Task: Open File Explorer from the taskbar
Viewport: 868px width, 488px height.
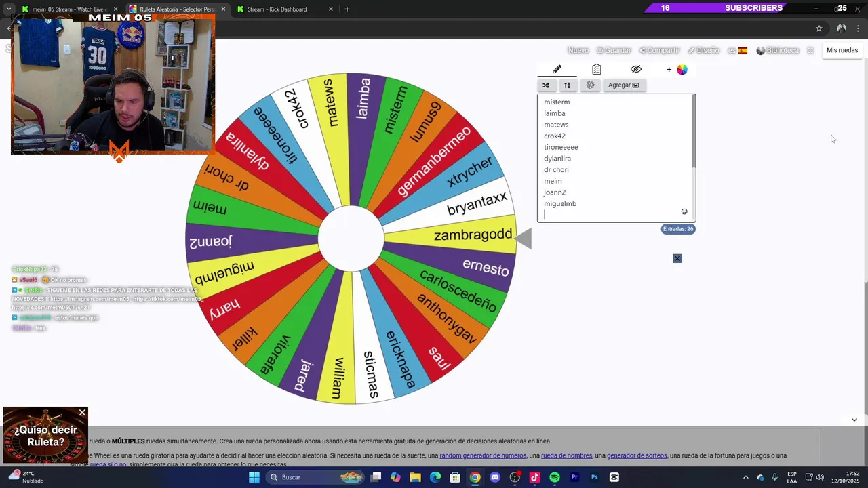Action: (x=416, y=477)
